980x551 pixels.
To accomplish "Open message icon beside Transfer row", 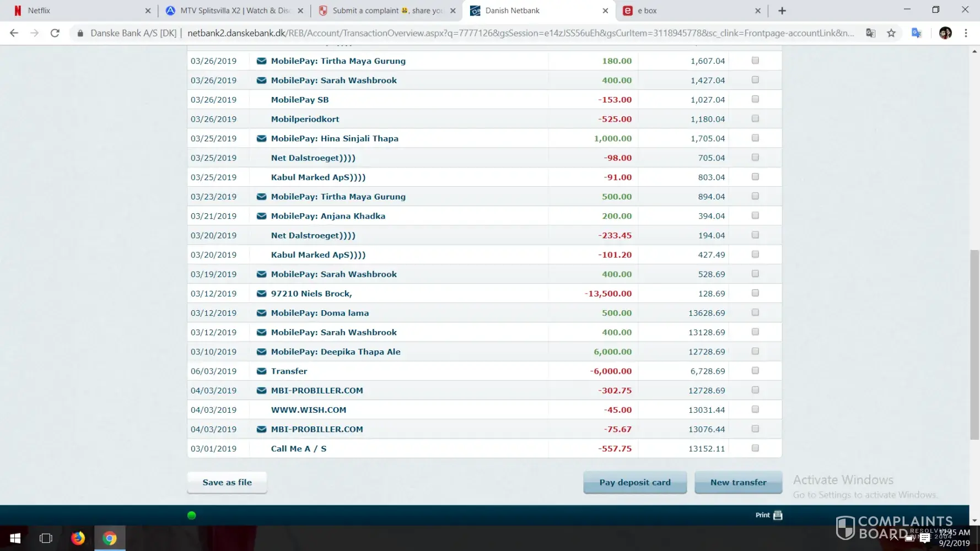I will [262, 371].
